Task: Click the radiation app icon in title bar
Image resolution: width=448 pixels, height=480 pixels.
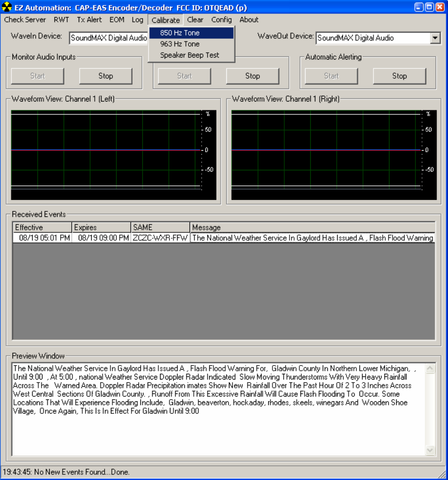Action: pyautogui.click(x=6, y=7)
